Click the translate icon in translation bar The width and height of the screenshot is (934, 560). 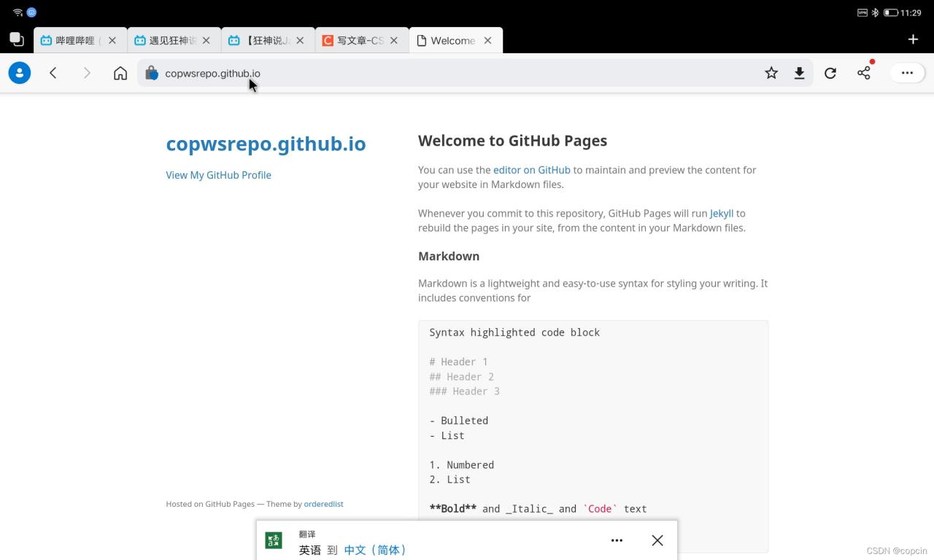(x=274, y=540)
